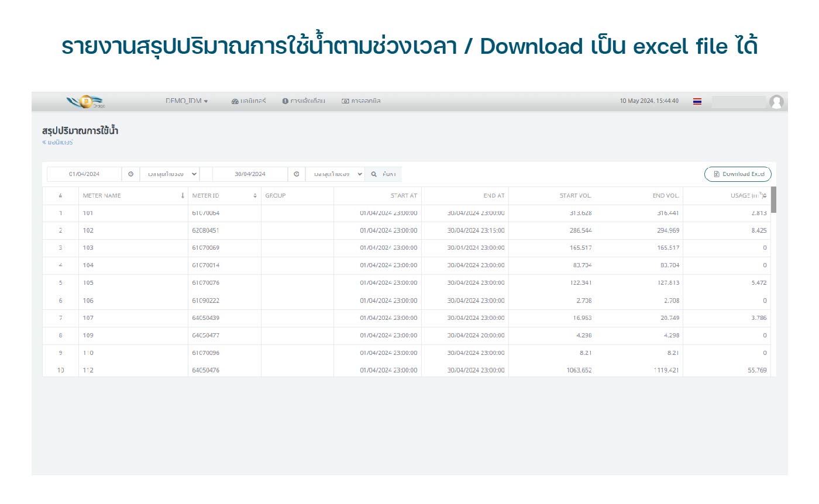Open the time dropdown after the start date
The image size is (819, 504).
click(x=170, y=174)
